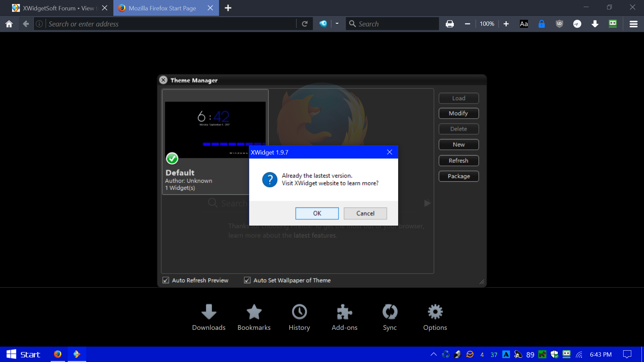Open the Action Center notification icon
This screenshot has width=644, height=362.
(x=627, y=354)
